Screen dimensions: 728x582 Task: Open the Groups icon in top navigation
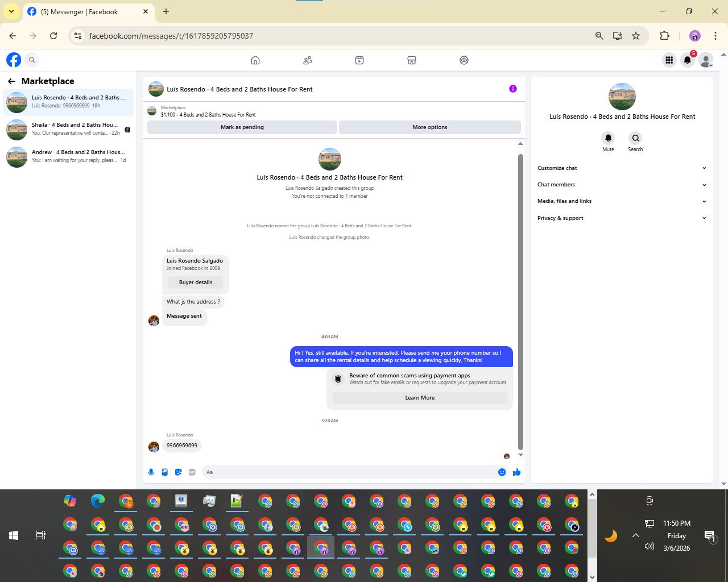click(x=464, y=60)
